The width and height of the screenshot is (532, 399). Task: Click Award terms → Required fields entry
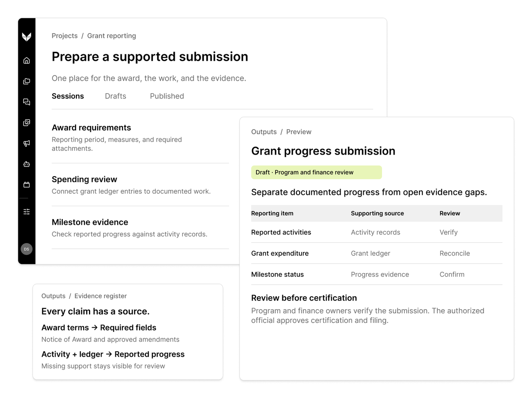pos(99,328)
